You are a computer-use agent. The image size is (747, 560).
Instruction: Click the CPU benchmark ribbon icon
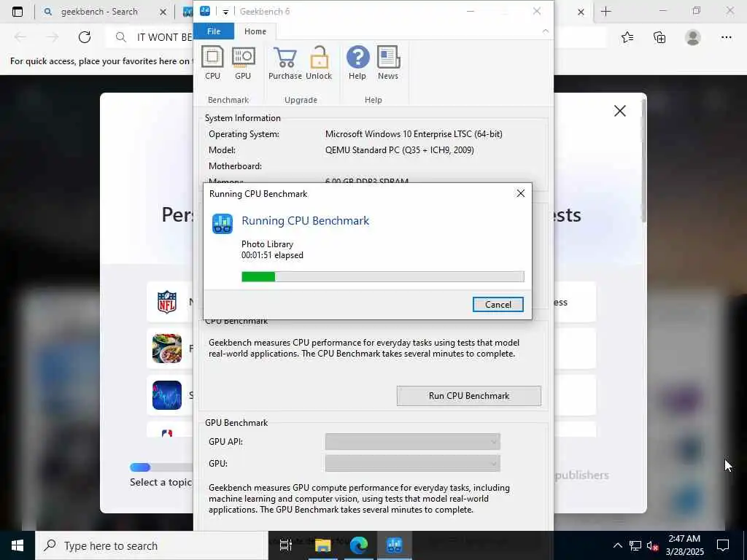tap(212, 63)
